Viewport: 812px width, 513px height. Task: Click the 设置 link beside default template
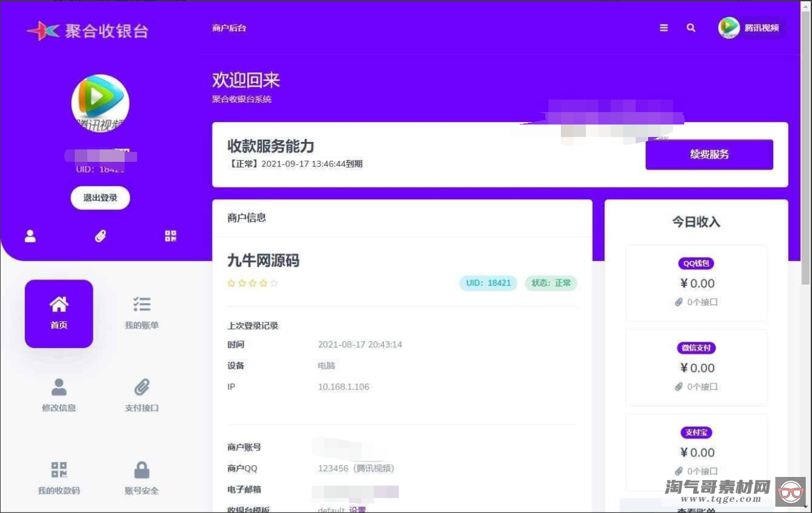[357, 510]
